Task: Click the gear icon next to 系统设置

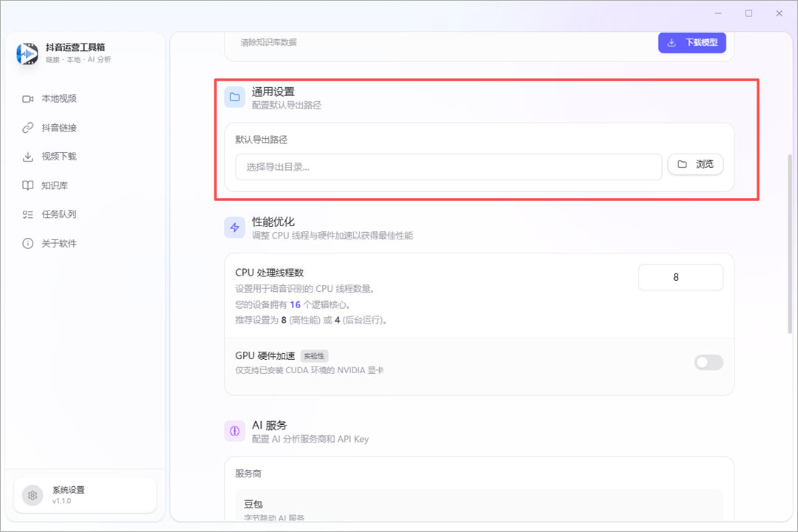Action: point(31,495)
